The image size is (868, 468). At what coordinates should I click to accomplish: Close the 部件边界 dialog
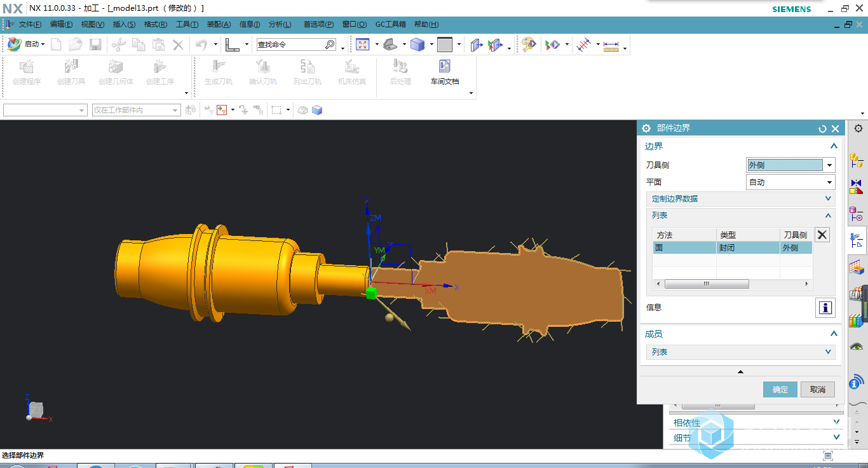tap(836, 128)
